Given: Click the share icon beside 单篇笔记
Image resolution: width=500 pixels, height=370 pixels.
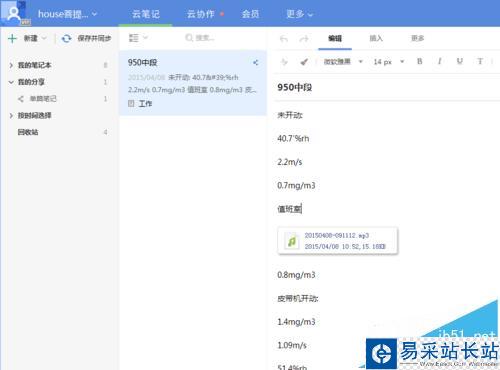Looking at the screenshot, I should coord(21,99).
